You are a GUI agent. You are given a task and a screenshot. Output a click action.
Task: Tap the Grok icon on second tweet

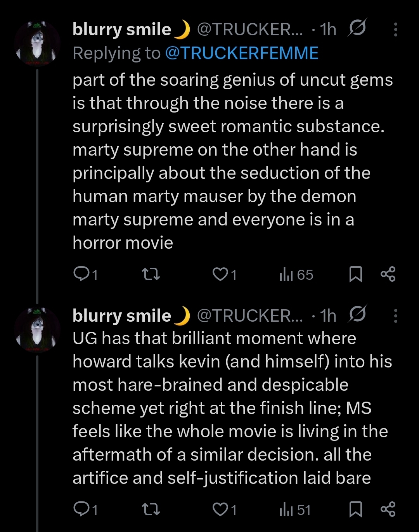pos(357,315)
